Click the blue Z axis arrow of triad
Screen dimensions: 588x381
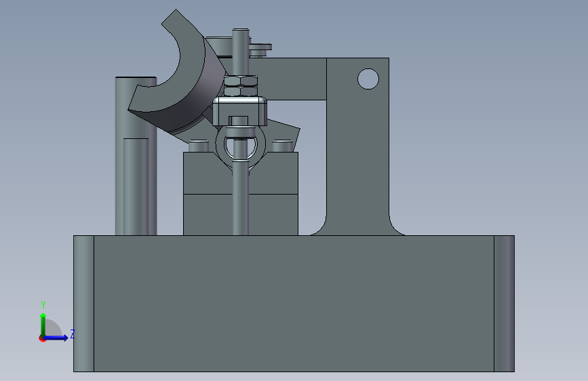coord(56,338)
